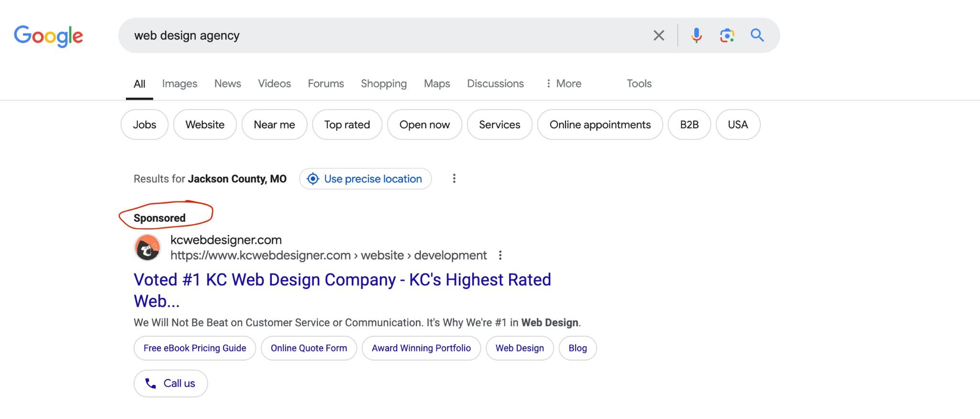Image resolution: width=980 pixels, height=419 pixels.
Task: Apply the Jobs filter chip
Action: (145, 125)
